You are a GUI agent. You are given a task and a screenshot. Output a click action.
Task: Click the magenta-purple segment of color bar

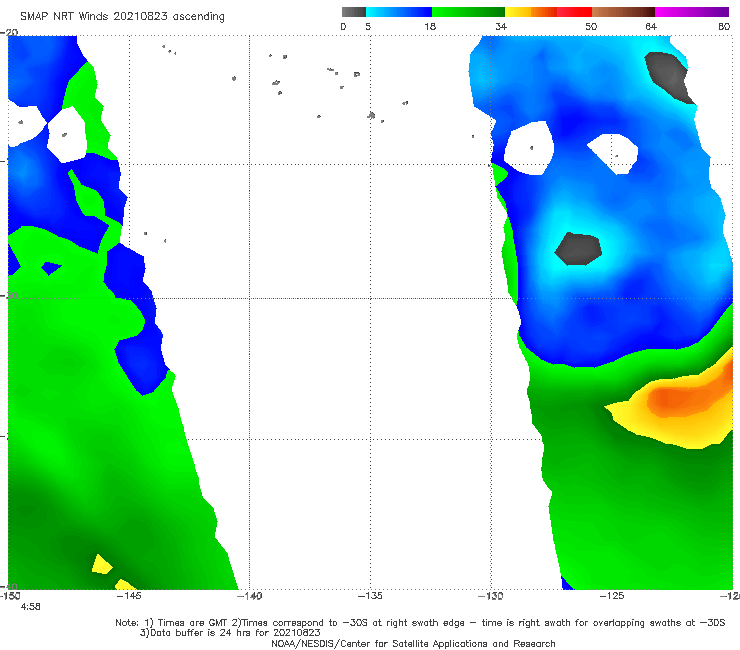coord(692,12)
